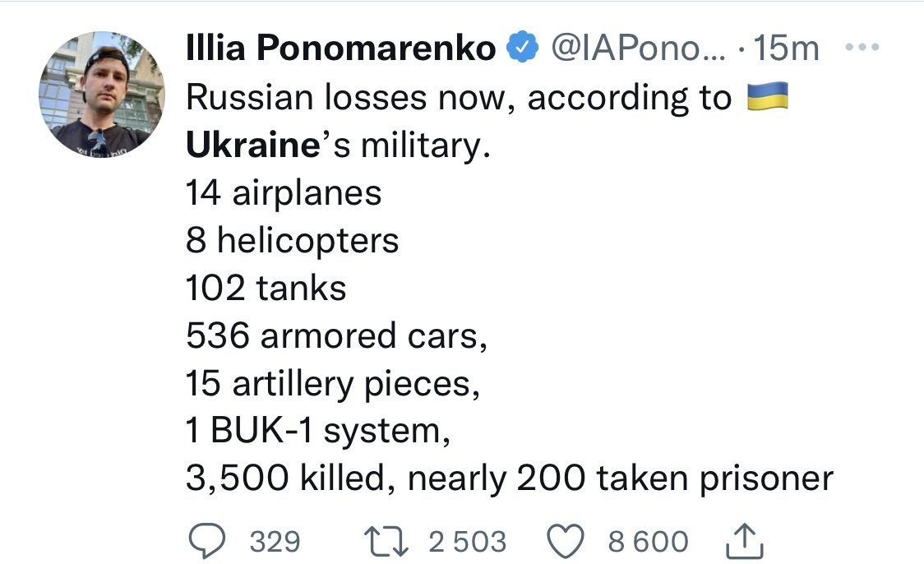Screen dimensions: 924x564
Task: Click the Ukraine flag emoji
Action: pyautogui.click(x=767, y=99)
